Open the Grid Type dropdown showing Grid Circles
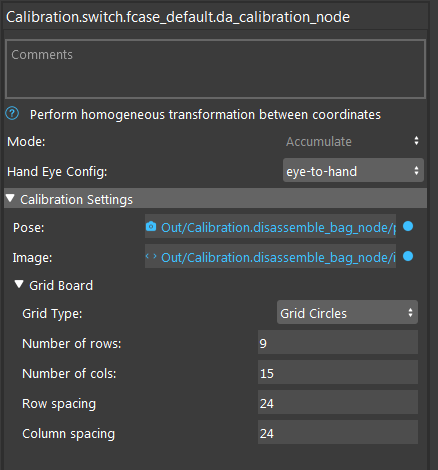 [x=347, y=312]
